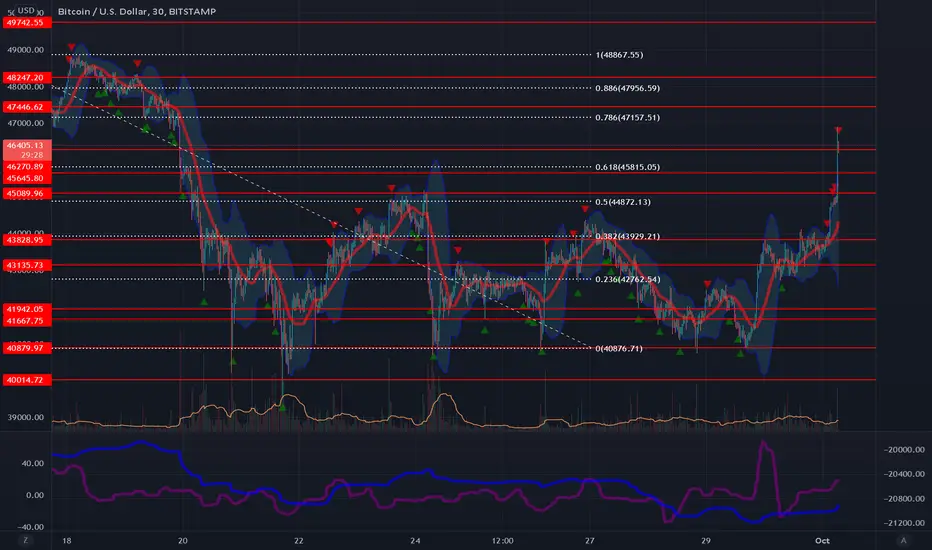Click the Fibonacci level 1(48867.55) label
Image resolution: width=932 pixels, height=550 pixels.
pos(619,55)
